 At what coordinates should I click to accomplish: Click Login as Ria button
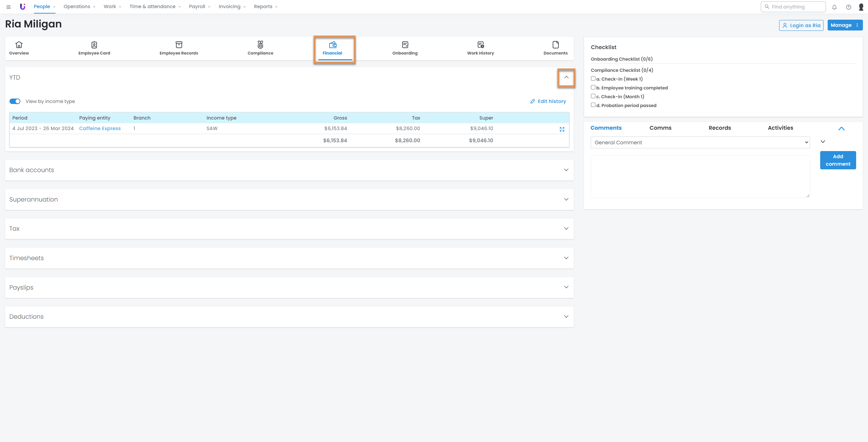tap(801, 25)
